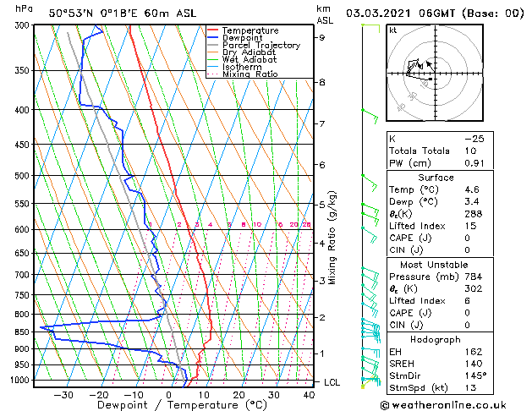Click the surface theta-e value '288'
This screenshot has height=411, width=532.
tap(474, 214)
